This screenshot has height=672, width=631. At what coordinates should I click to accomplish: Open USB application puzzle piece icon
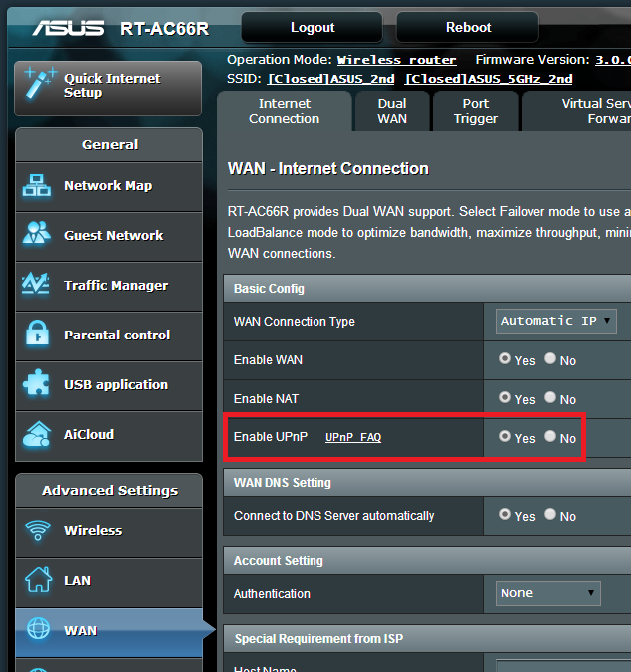38,384
